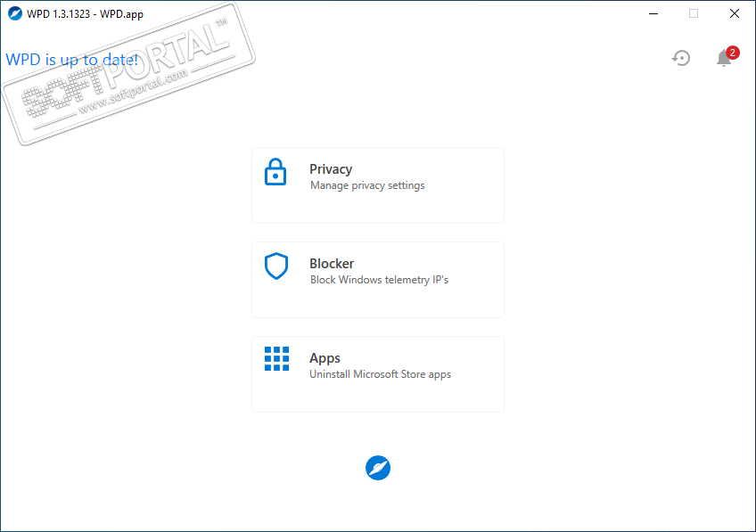Click the restore point history icon
Screen dimensions: 756x532
681,58
